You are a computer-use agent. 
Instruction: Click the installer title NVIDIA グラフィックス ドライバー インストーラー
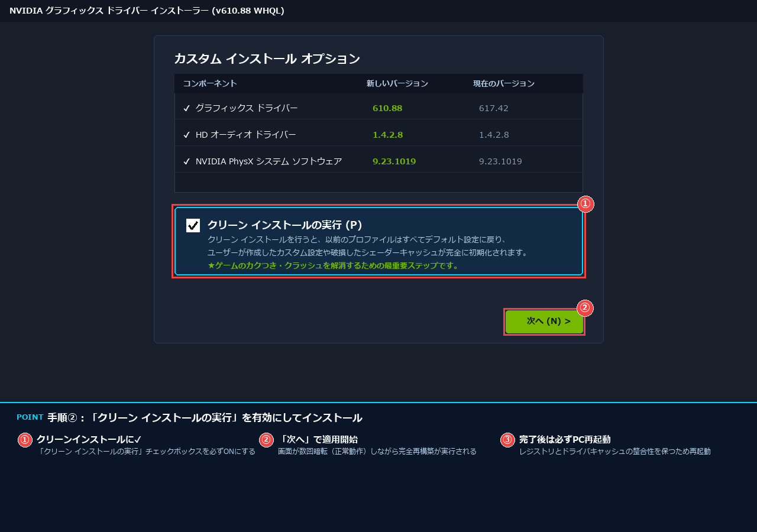point(147,11)
